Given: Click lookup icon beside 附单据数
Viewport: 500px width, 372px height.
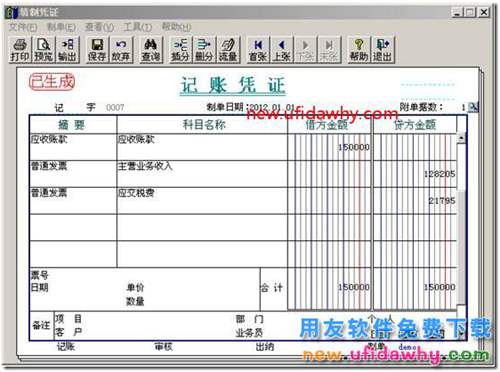Looking at the screenshot, I should (473, 107).
